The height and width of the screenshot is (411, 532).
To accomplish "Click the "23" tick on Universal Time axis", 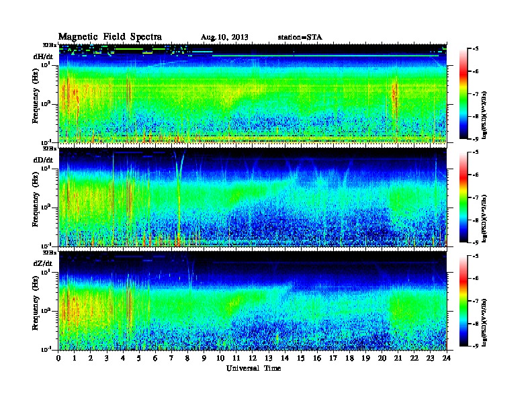I will click(x=430, y=358).
